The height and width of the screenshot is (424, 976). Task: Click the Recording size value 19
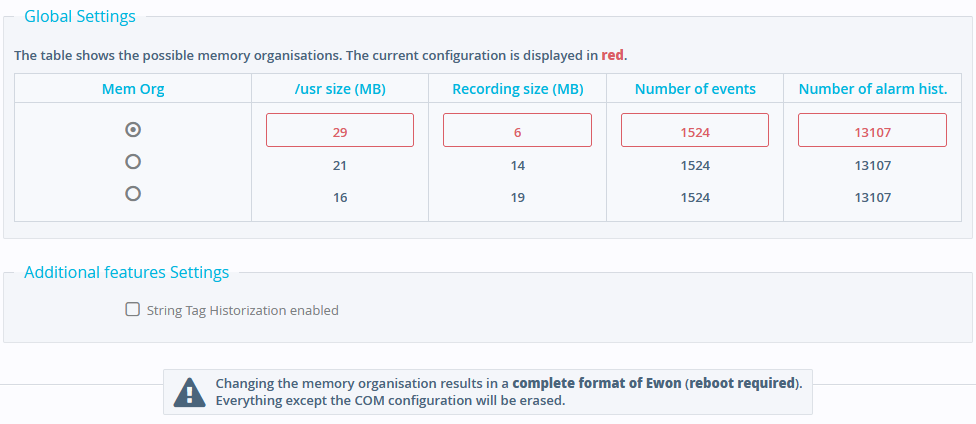pos(517,198)
